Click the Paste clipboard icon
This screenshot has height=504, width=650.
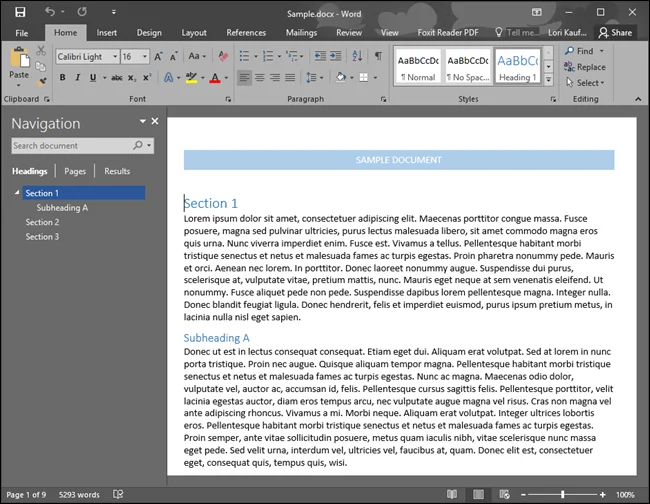(x=19, y=58)
